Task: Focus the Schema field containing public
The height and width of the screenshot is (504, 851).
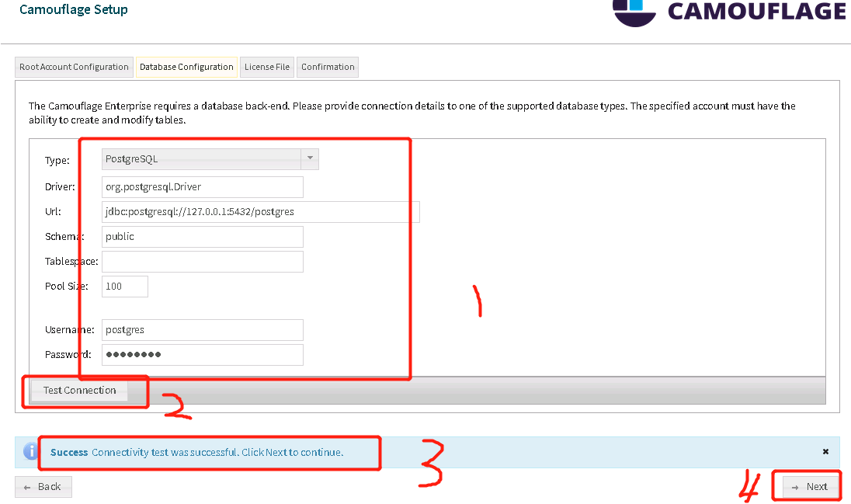Action: (203, 237)
